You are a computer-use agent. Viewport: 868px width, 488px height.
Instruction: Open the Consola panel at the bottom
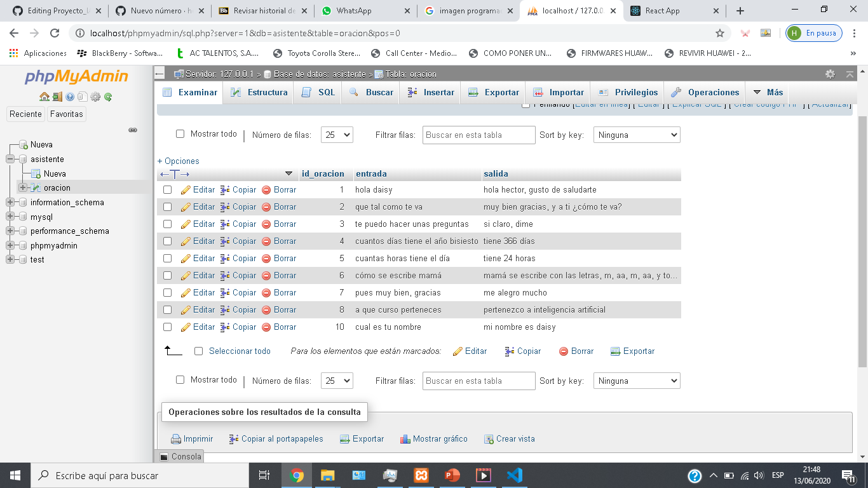pos(179,456)
